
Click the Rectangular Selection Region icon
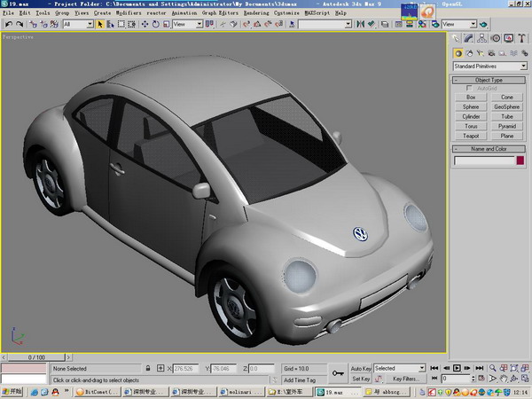pyautogui.click(x=121, y=25)
